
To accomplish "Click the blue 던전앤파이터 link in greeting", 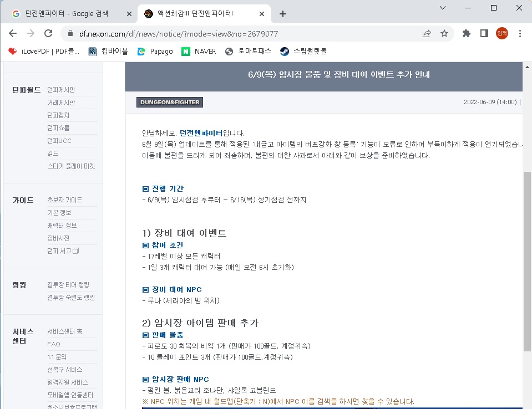I will 201,133.
